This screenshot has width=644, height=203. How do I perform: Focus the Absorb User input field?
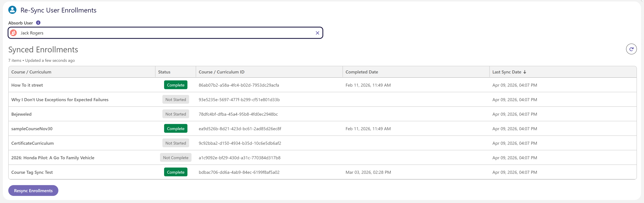[165, 33]
